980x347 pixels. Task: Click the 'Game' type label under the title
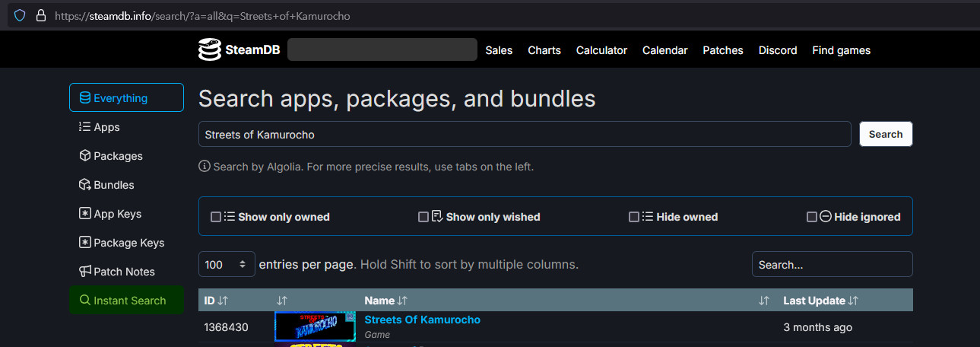pos(377,335)
